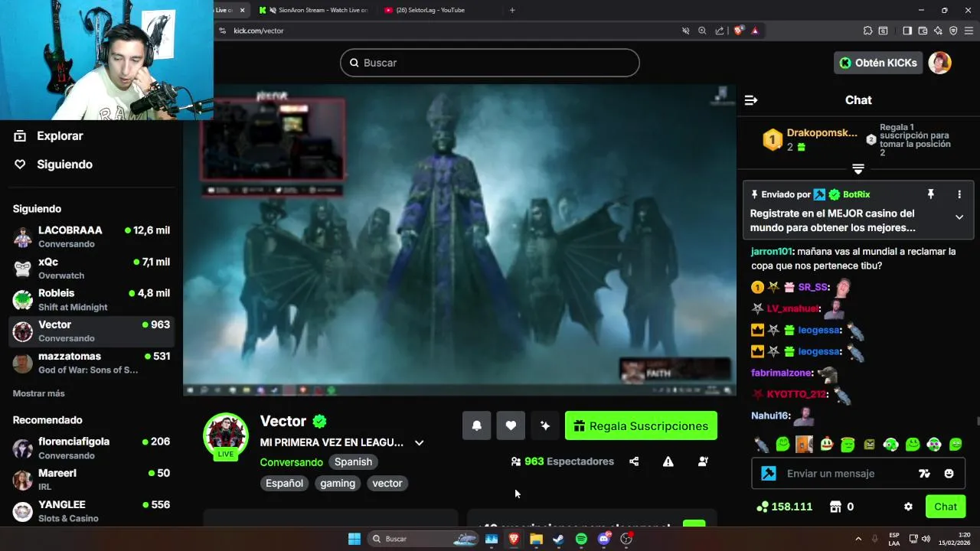Click channel points balance 158.111

coord(784,507)
